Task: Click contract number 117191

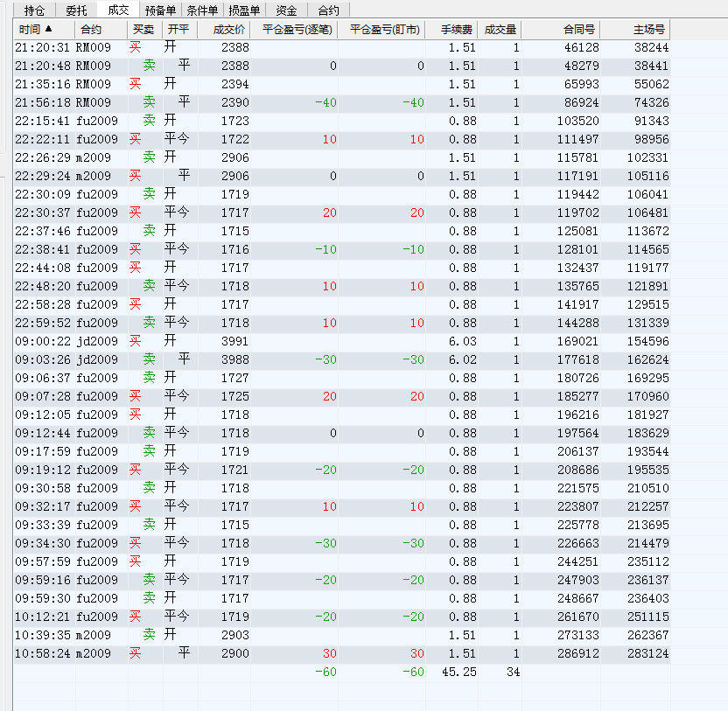Action: click(578, 177)
